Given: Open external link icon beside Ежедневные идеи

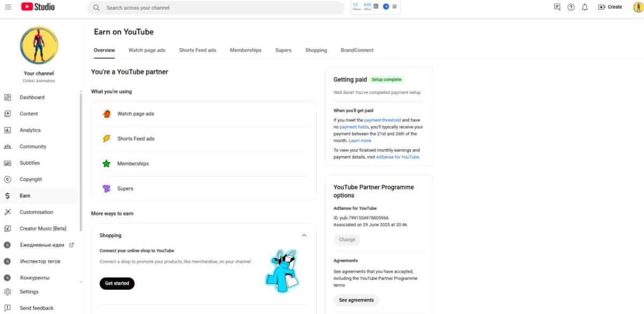Looking at the screenshot, I should [72, 245].
